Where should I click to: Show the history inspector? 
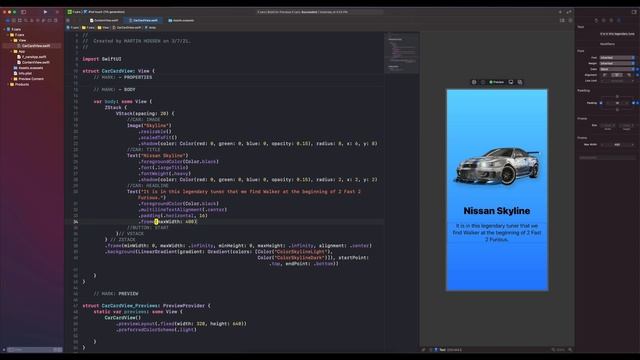(604, 20)
